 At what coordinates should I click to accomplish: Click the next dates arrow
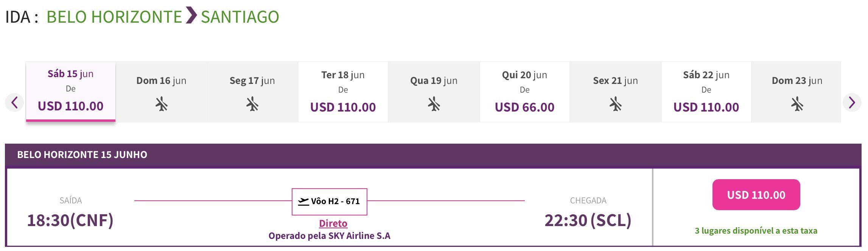(852, 102)
